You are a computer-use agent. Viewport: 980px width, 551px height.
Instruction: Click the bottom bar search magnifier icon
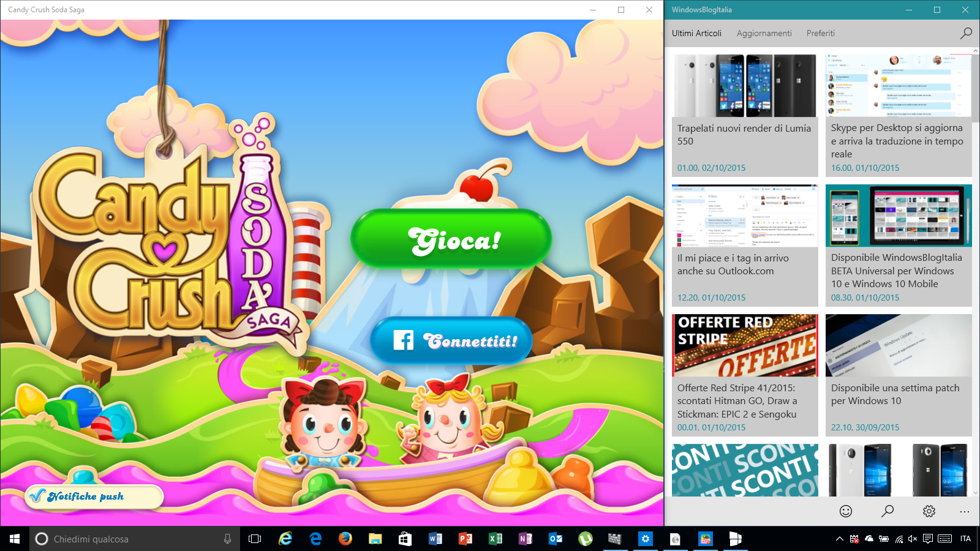888,511
